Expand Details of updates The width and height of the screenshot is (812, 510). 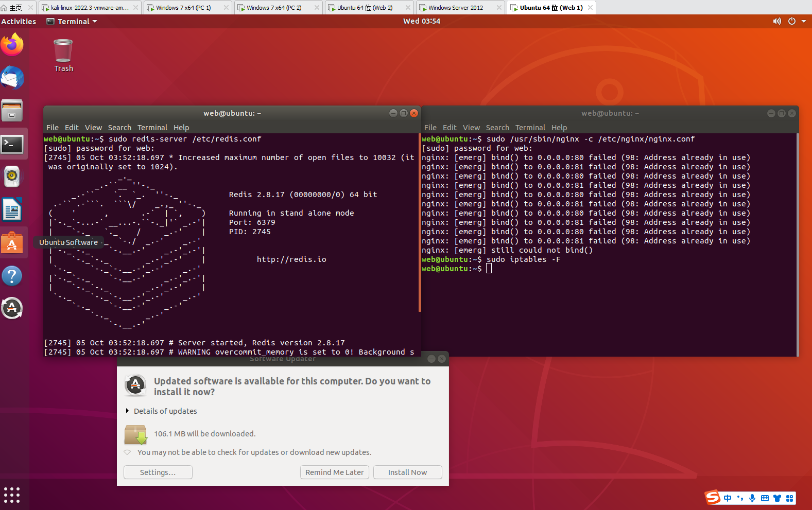tap(161, 411)
